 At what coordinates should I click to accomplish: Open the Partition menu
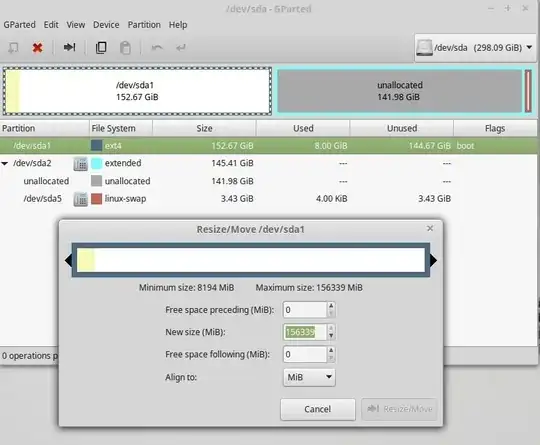(x=144, y=25)
